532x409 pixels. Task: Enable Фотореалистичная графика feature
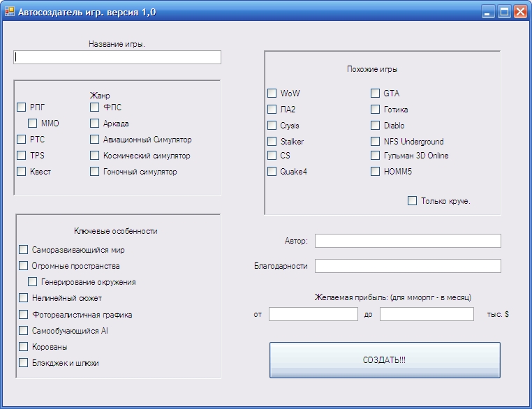point(24,315)
